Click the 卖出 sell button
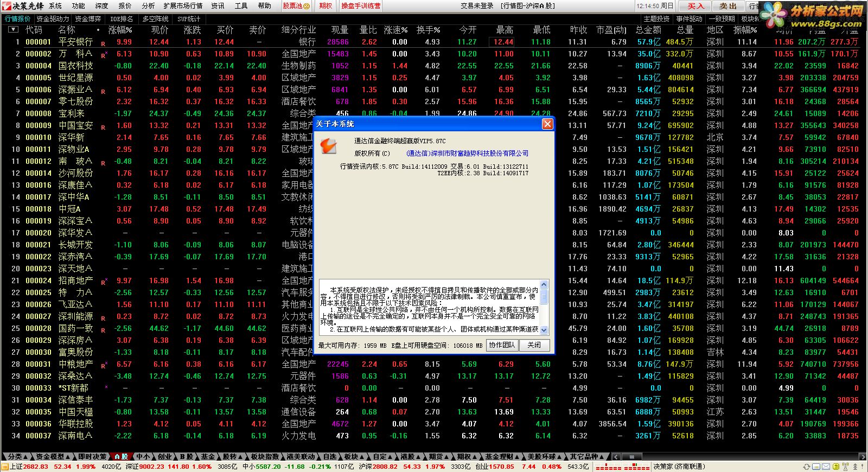The height and width of the screenshot is (472, 868). (728, 6)
